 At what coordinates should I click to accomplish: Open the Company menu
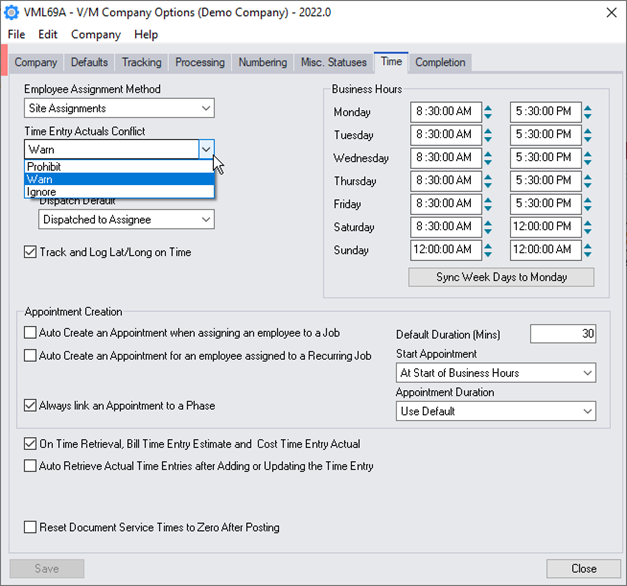tap(96, 35)
